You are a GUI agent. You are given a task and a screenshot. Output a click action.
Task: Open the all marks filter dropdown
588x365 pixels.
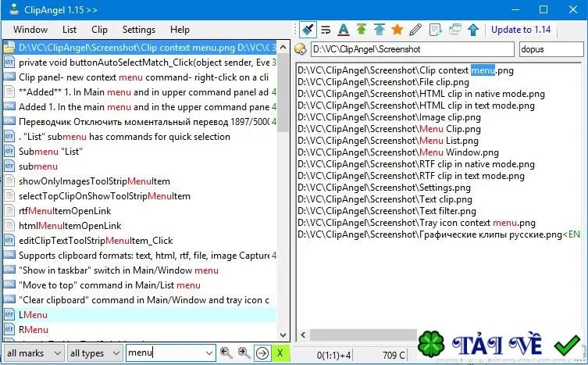click(x=34, y=353)
